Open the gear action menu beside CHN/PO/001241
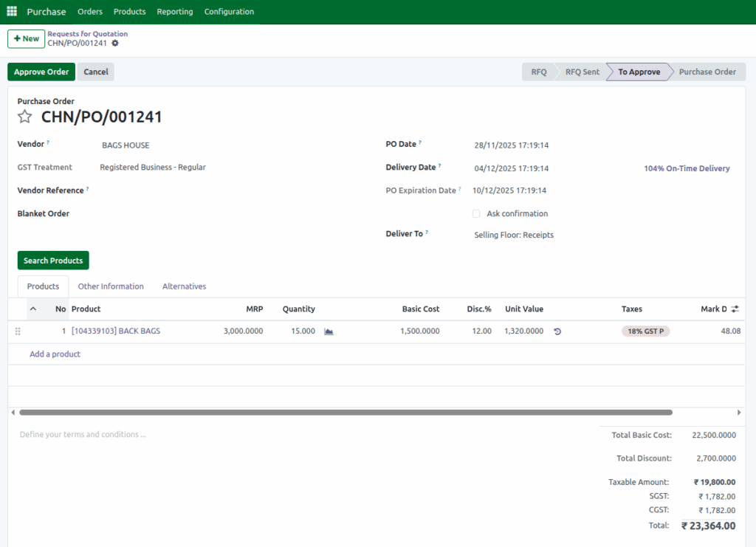Screen dimensions: 756x547 [x=116, y=44]
